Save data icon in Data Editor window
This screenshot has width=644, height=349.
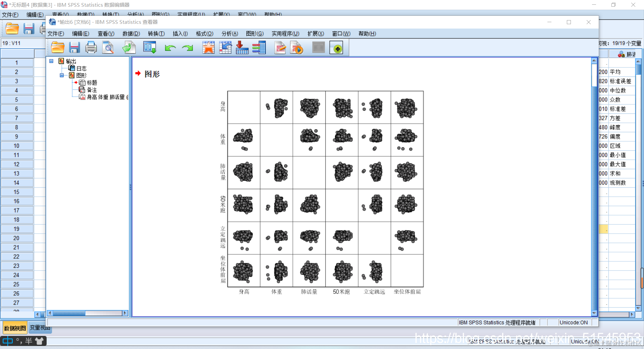(x=29, y=29)
